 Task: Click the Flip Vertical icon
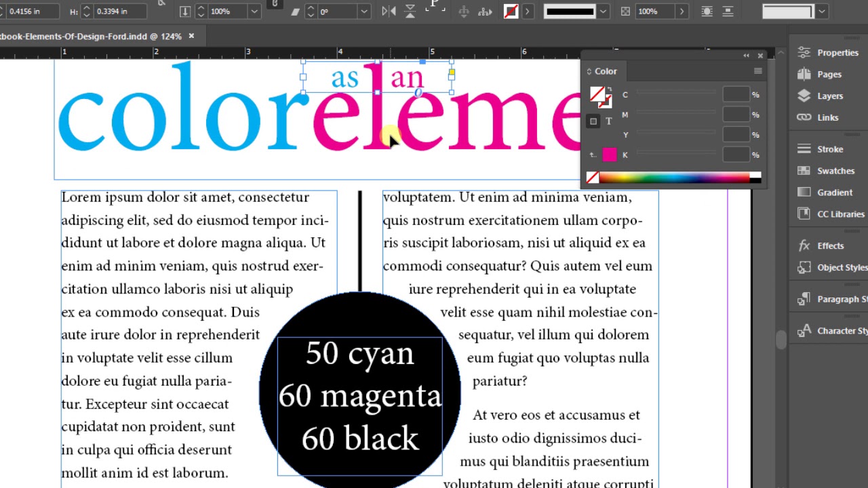[410, 11]
